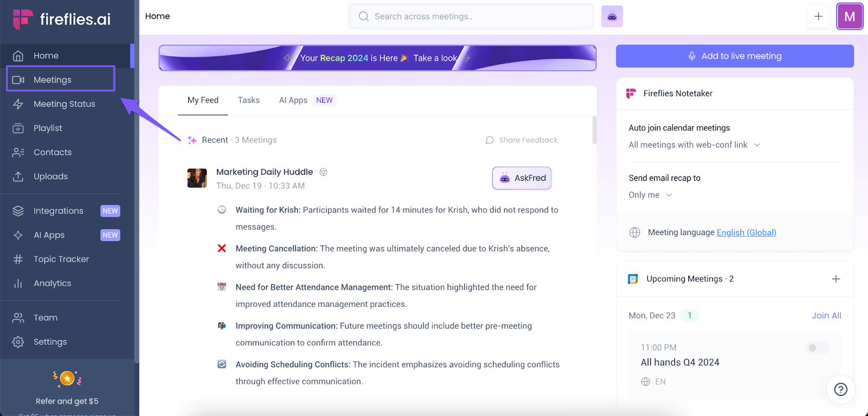
Task: Open Meetings in the sidebar
Action: click(60, 79)
